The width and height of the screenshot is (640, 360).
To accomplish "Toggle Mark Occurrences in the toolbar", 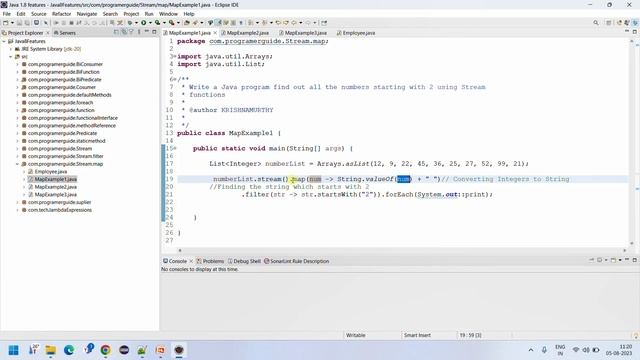I will tap(218, 23).
